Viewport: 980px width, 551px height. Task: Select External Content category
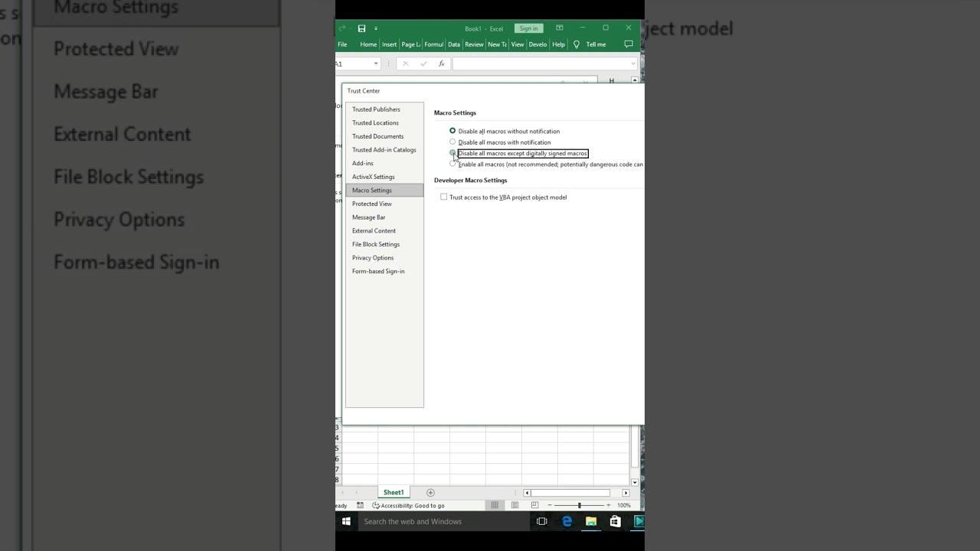(x=384, y=230)
